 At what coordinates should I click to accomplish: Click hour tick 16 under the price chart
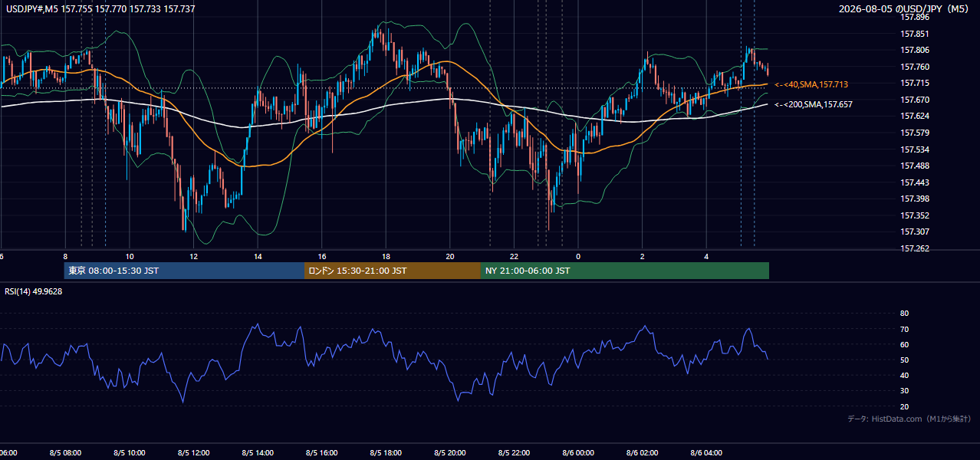(x=322, y=256)
